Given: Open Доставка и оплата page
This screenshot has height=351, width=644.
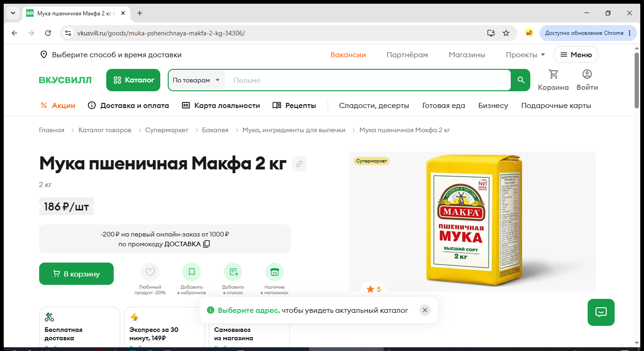Looking at the screenshot, I should point(128,106).
